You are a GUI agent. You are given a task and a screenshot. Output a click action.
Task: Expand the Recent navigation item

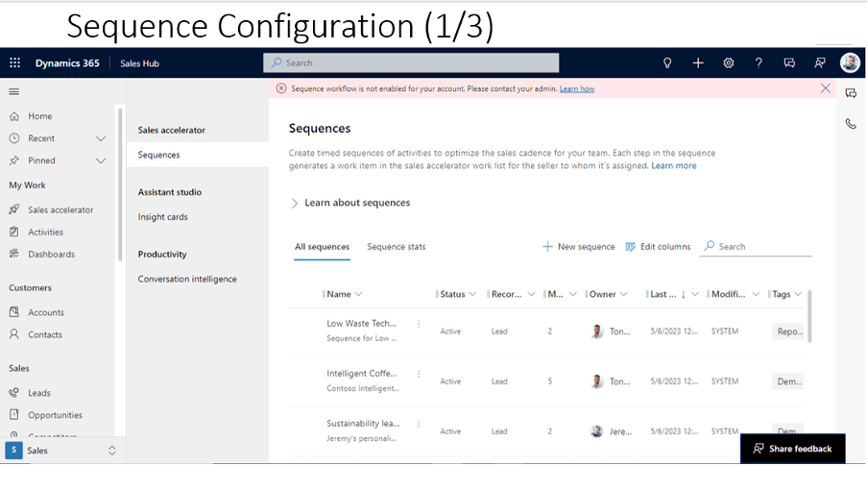(101, 138)
